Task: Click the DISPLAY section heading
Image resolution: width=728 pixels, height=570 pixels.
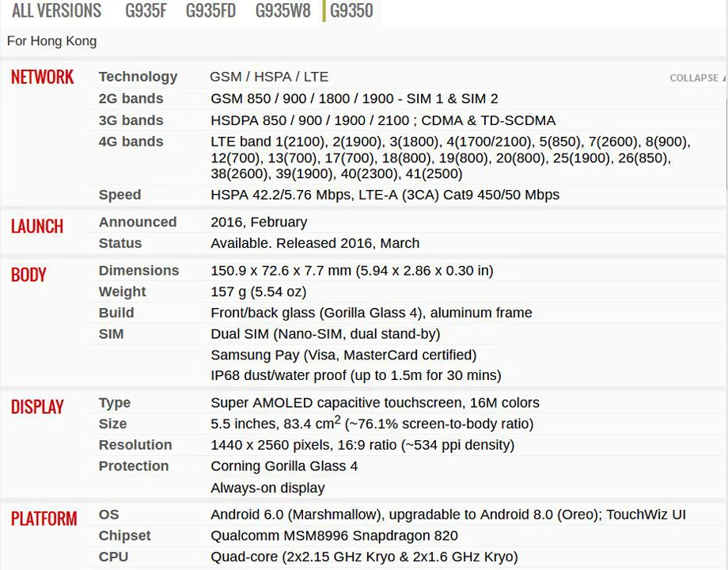Action: pos(37,407)
